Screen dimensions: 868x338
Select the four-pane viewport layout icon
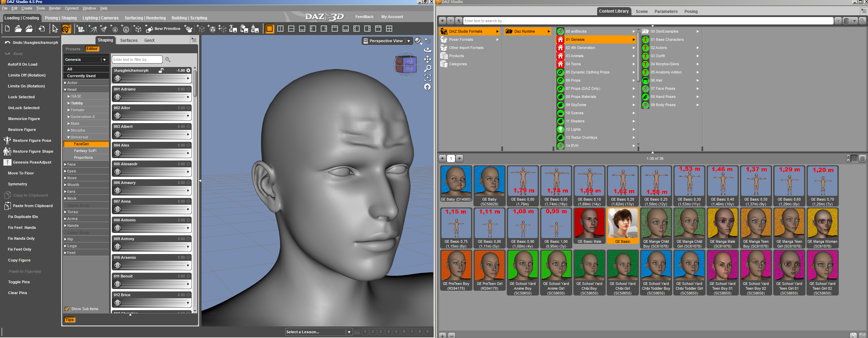pyautogui.click(x=389, y=29)
